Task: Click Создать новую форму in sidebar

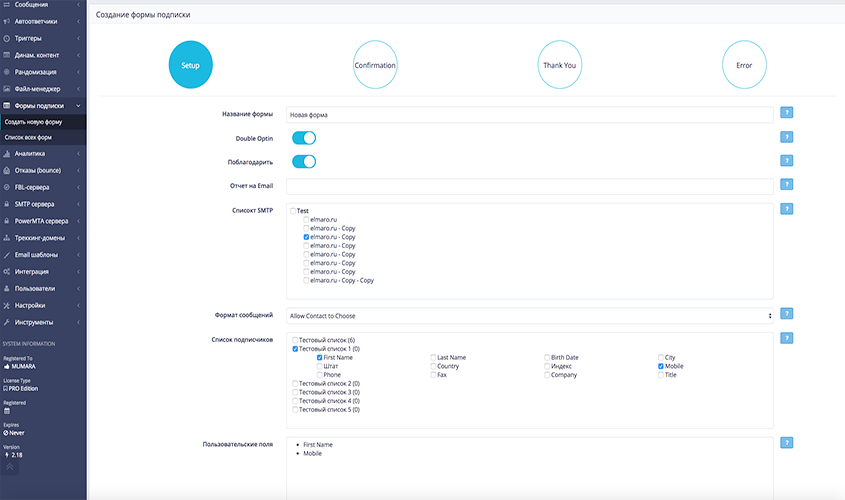Action: click(x=33, y=122)
